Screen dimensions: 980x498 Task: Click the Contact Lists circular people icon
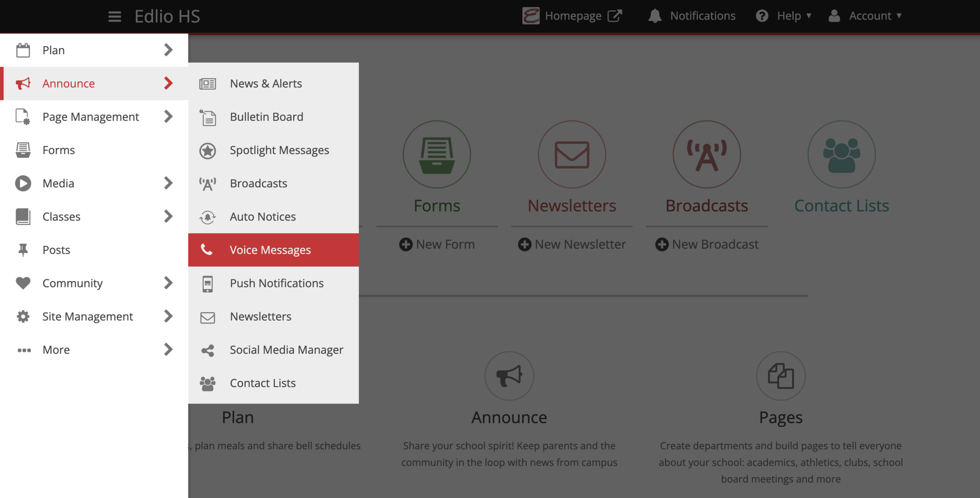coord(842,154)
